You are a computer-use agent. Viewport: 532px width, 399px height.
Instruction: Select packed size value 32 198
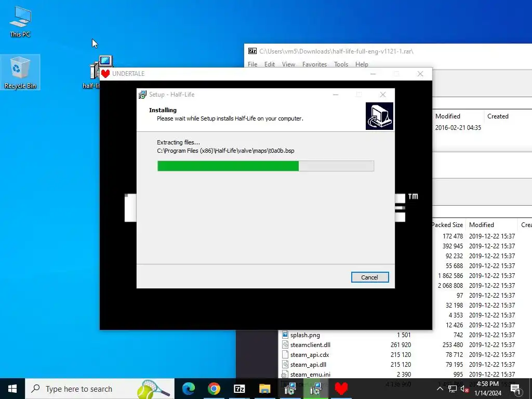454,305
